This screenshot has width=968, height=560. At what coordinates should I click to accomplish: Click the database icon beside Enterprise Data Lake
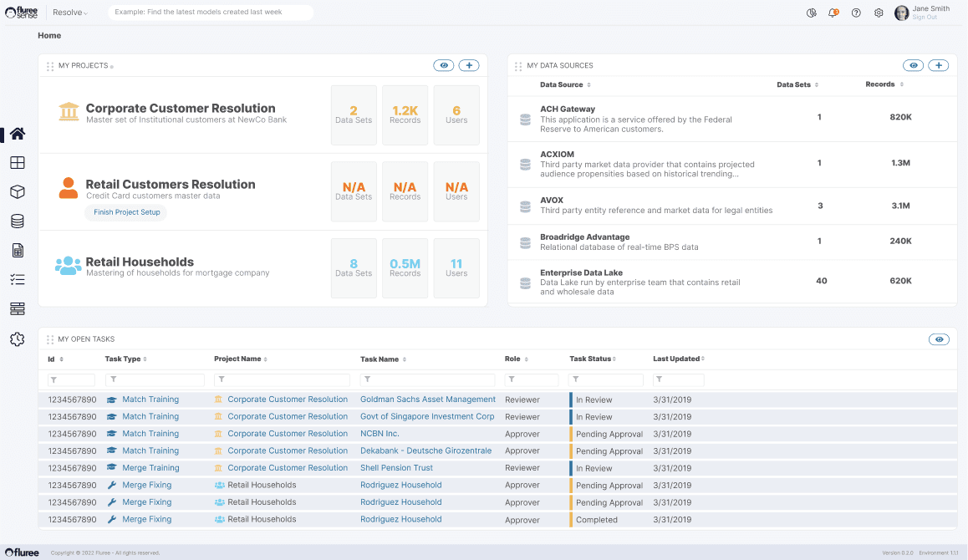coord(525,283)
